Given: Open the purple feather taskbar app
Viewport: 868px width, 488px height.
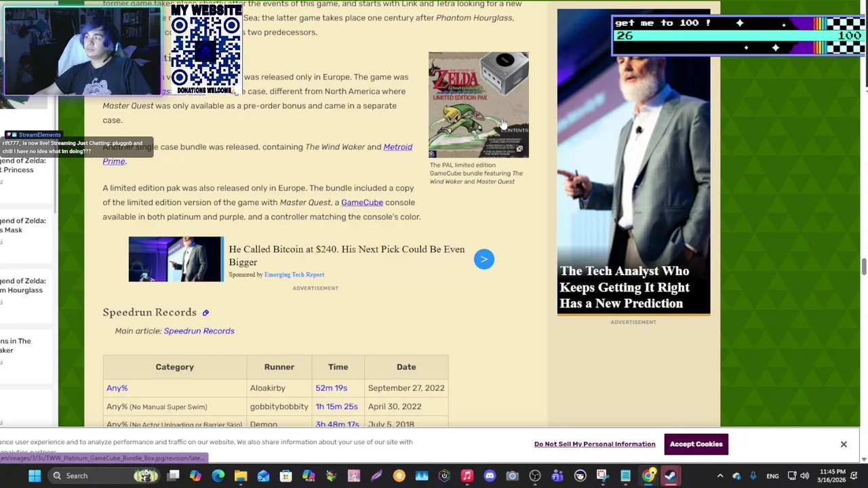Looking at the screenshot, I should pos(376,476).
